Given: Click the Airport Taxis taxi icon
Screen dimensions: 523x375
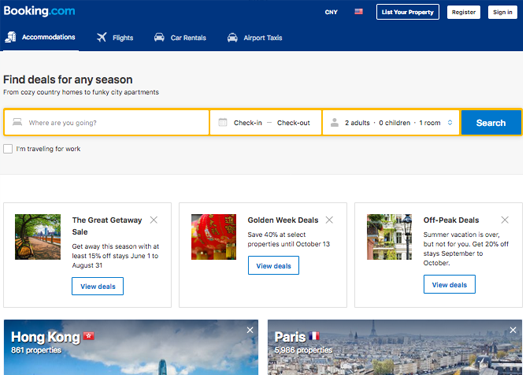Looking at the screenshot, I should click(232, 37).
